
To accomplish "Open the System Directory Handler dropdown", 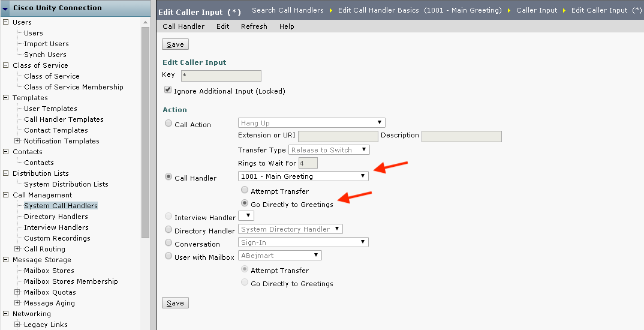I will pyautogui.click(x=290, y=229).
